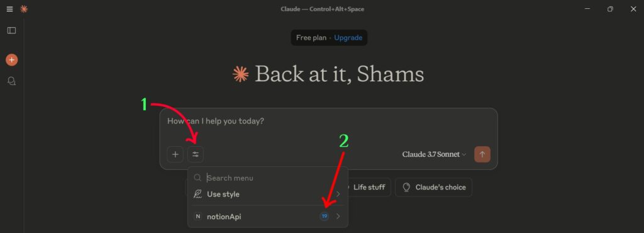Screen dimensions: 644x233
Task: Toggle the search and tools sliders icon
Action: coord(196,154)
